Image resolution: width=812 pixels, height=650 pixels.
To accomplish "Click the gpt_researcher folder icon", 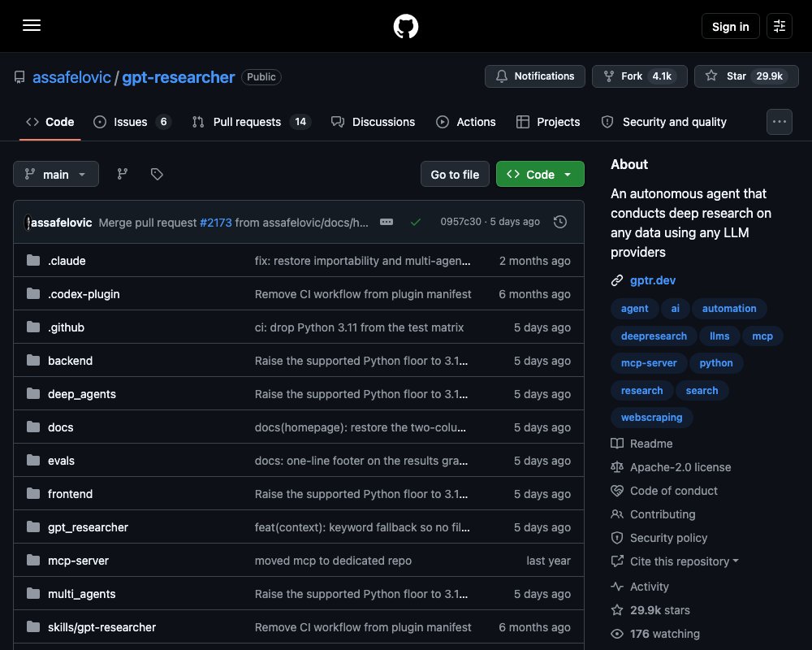I will (33, 526).
